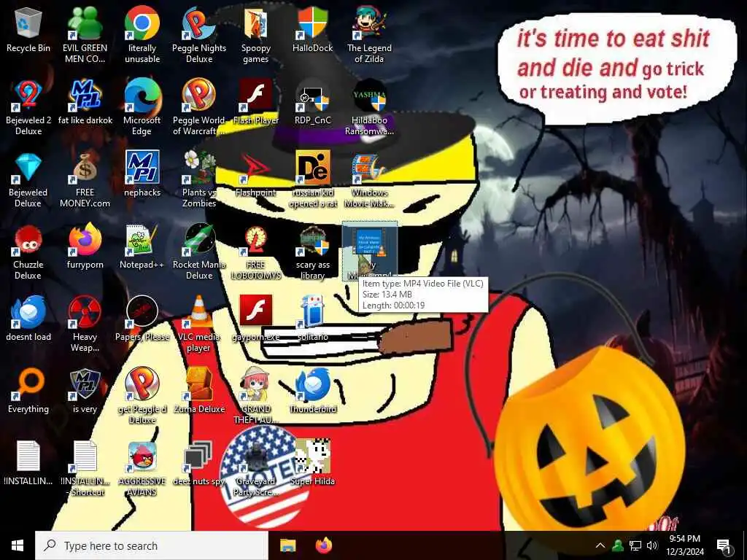
Task: Click The Legend of Zilda icon
Action: click(x=369, y=23)
